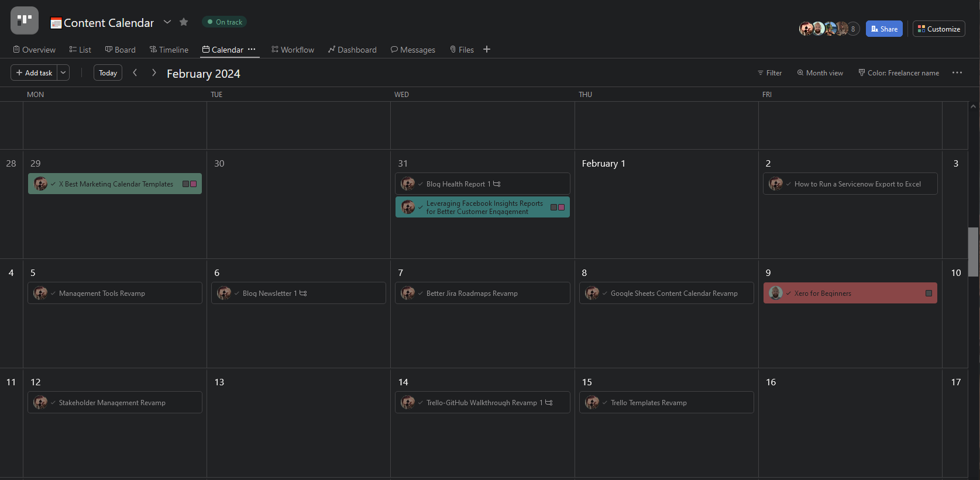This screenshot has width=980, height=480.
Task: Mark Better Jira Roadmaps Revamp complete
Action: click(x=421, y=293)
